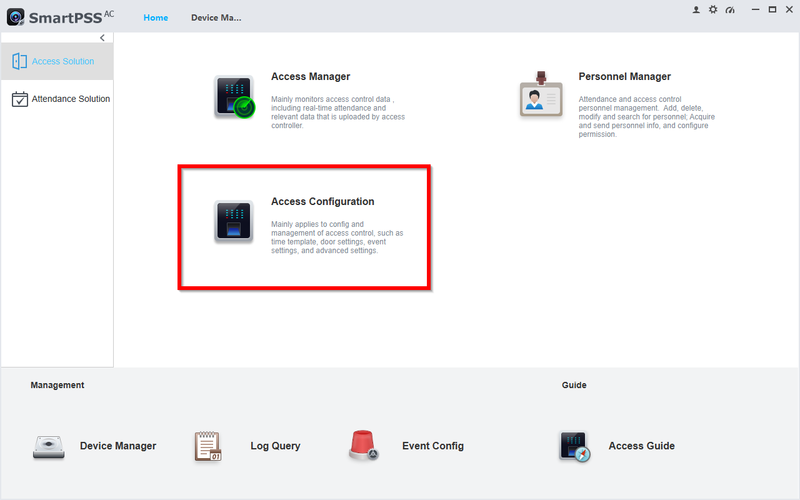800x500 pixels.
Task: Open the Log Query label
Action: pyautogui.click(x=276, y=446)
